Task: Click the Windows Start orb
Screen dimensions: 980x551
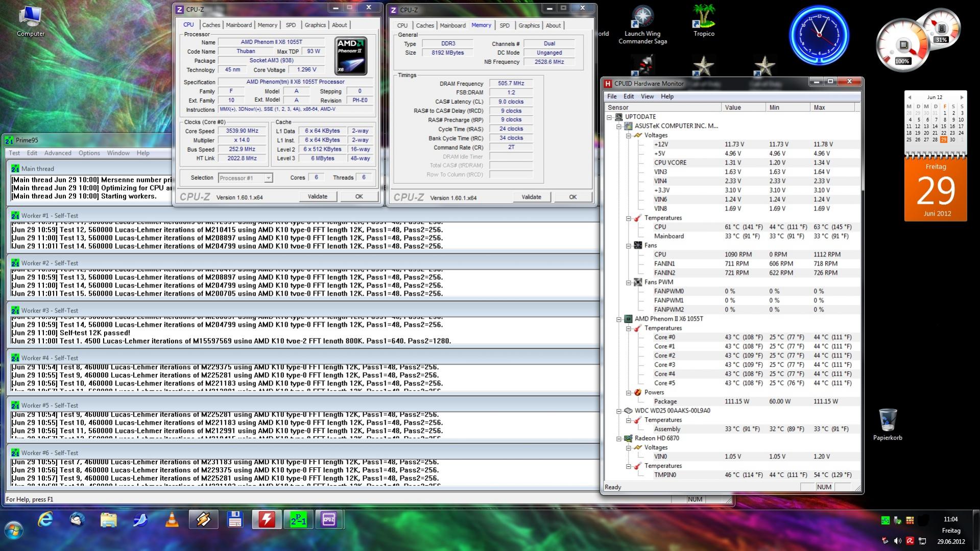Action: coord(14,530)
